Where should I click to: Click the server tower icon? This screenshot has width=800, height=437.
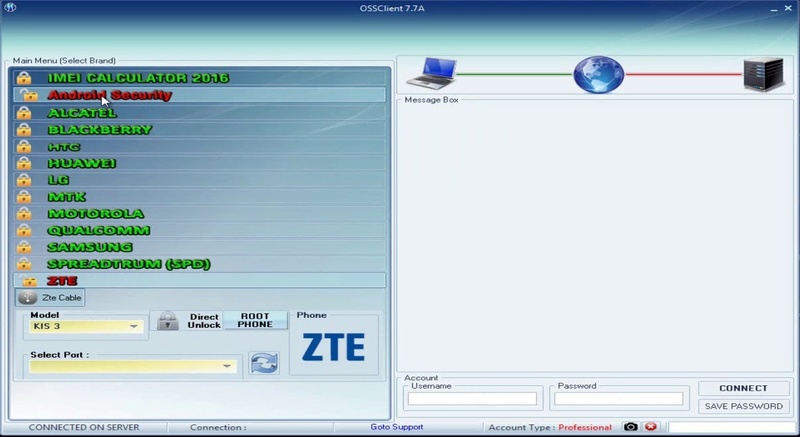(763, 74)
